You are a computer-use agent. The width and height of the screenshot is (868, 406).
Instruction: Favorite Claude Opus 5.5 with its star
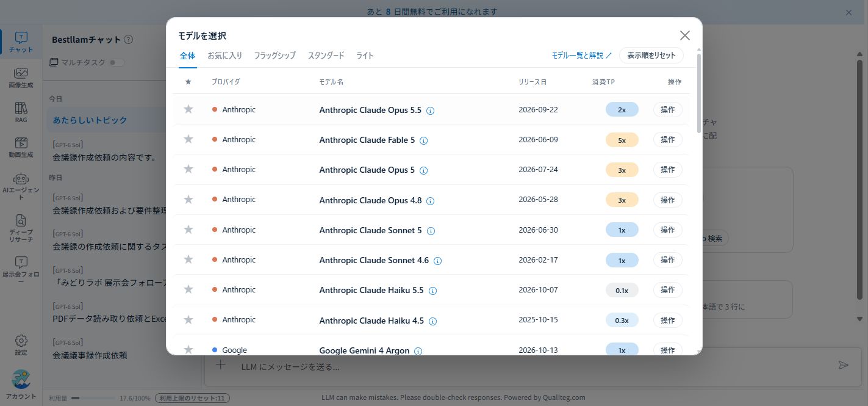pos(188,109)
